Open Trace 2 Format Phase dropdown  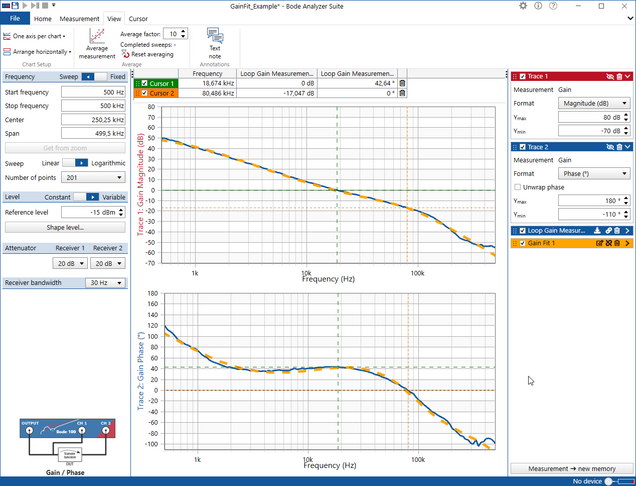(x=594, y=174)
